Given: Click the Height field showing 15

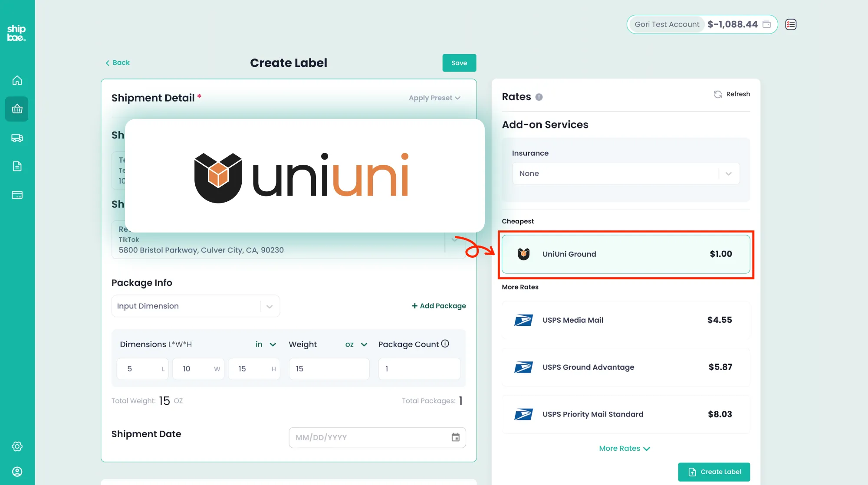Looking at the screenshot, I should [254, 369].
